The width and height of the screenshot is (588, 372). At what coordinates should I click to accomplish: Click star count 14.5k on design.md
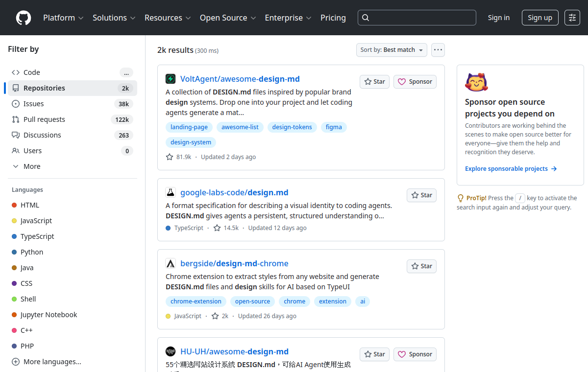click(226, 228)
